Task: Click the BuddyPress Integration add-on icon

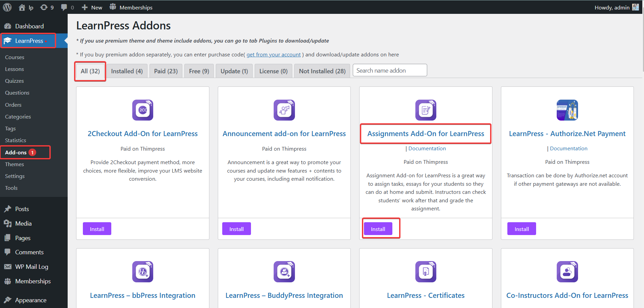Action: [x=284, y=272]
